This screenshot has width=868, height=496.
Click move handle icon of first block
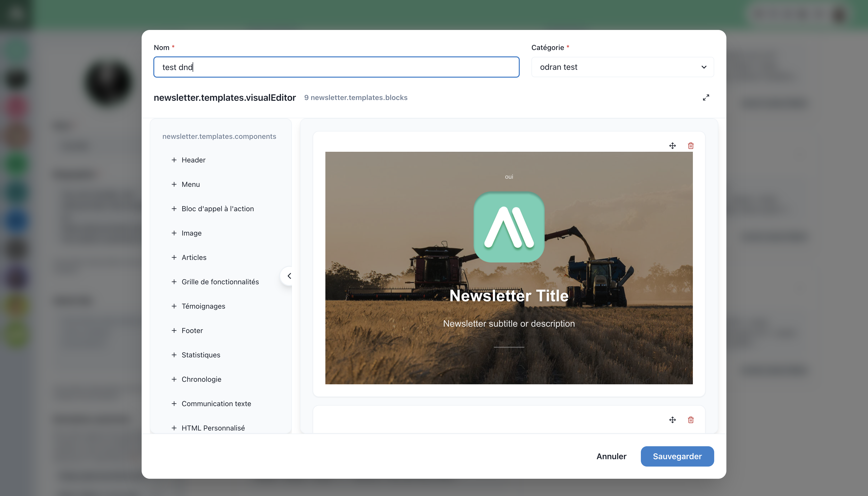coord(672,146)
